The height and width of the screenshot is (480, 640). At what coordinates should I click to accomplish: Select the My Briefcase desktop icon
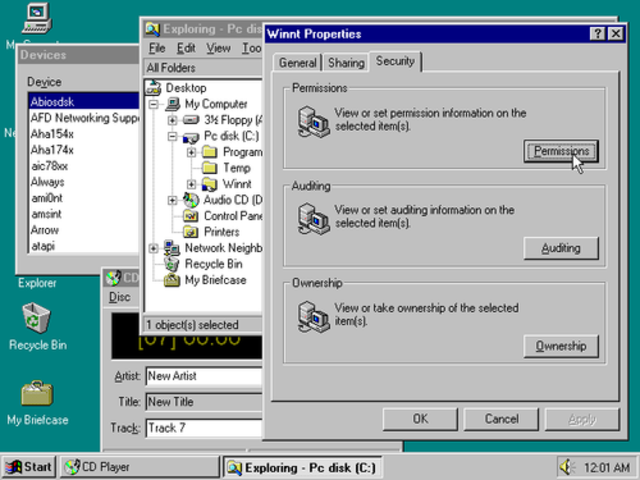(x=37, y=393)
